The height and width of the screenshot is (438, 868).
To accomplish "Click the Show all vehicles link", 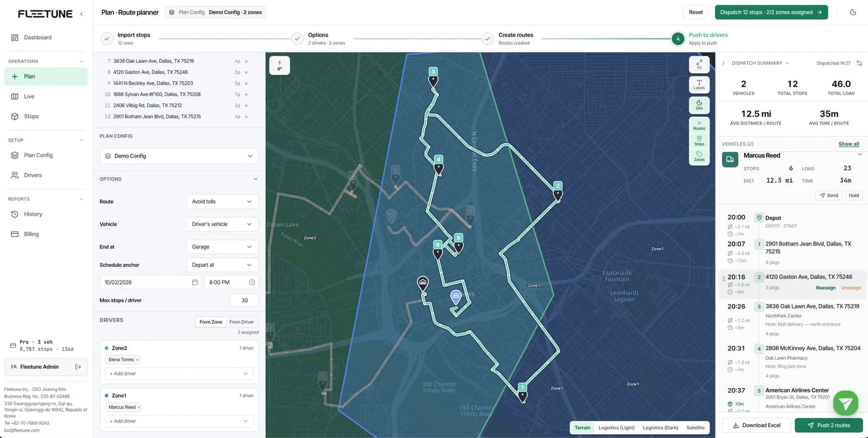I will coord(848,144).
